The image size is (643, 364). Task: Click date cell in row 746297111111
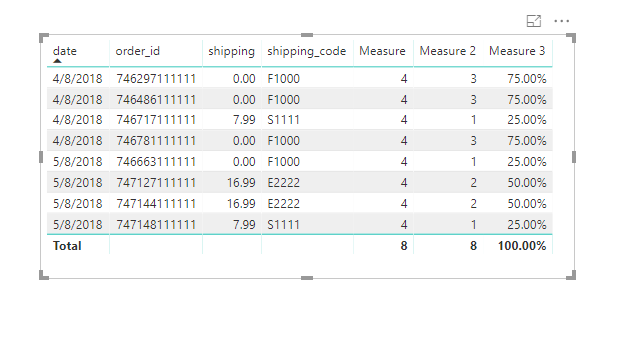78,78
